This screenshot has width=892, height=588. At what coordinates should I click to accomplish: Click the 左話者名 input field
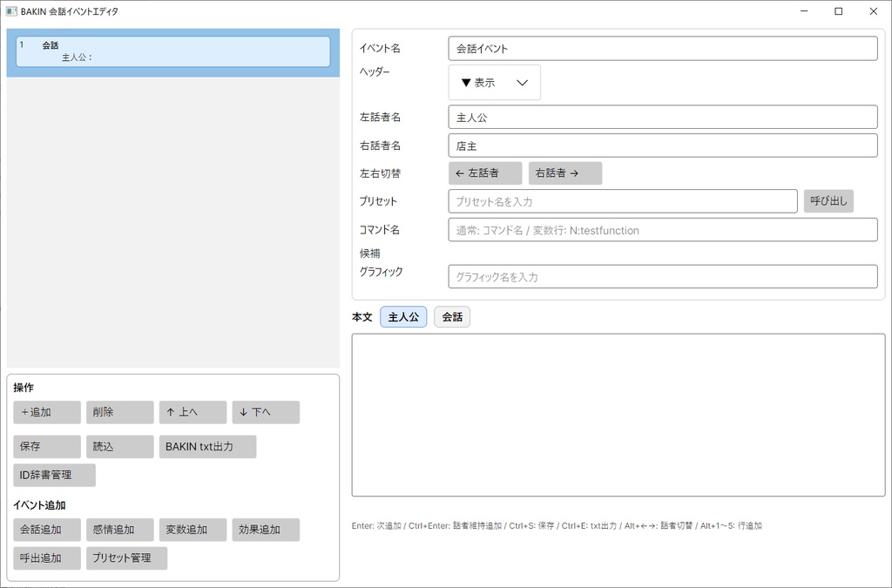coord(663,117)
